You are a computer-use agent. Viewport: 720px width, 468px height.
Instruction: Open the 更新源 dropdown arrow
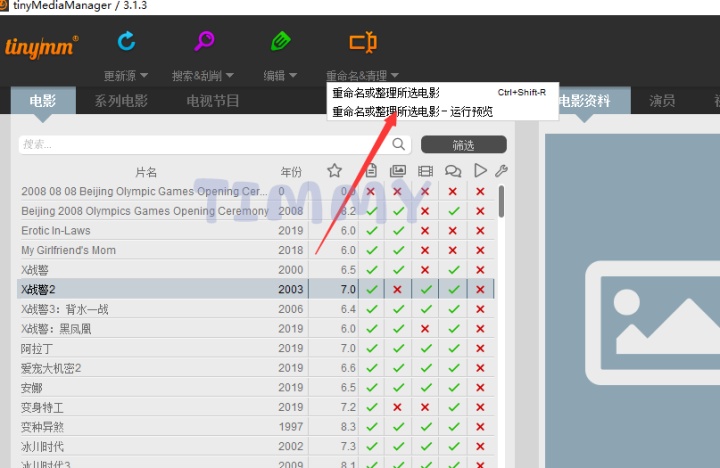coord(144,75)
